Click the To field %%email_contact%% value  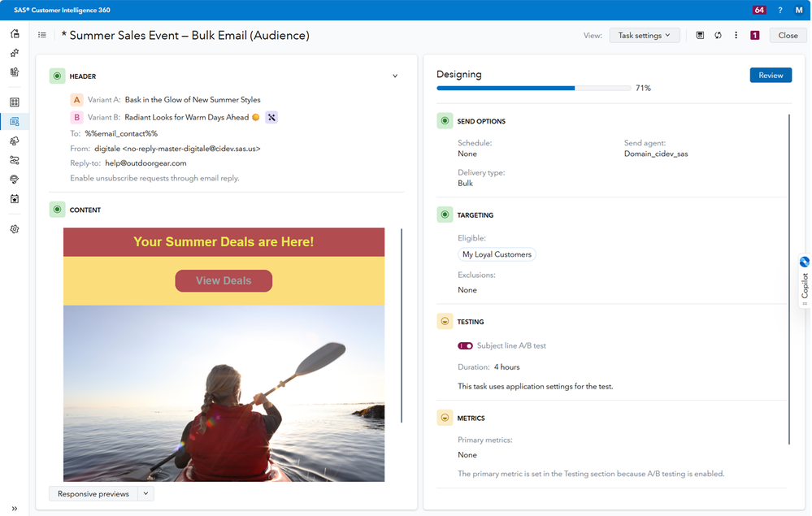pos(121,133)
